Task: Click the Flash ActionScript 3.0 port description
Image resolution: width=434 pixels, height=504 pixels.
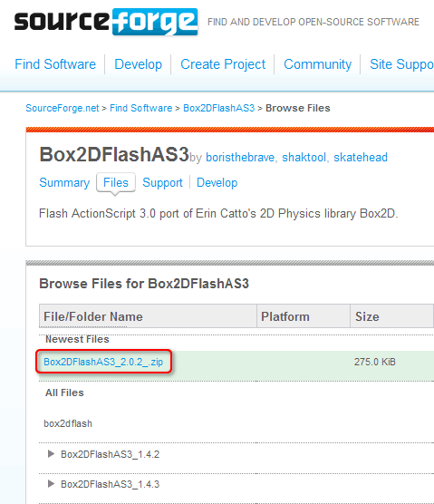Action: coord(218,213)
